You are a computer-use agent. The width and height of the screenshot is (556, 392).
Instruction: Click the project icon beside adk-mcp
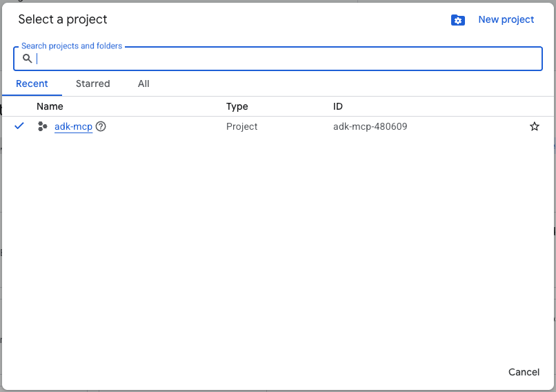point(43,126)
